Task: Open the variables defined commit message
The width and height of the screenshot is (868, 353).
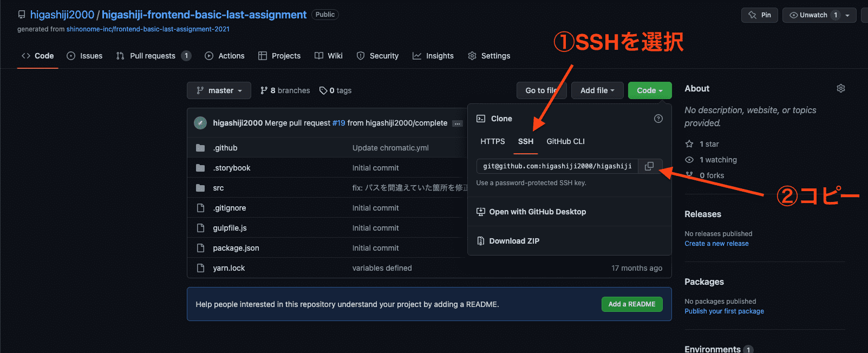Action: click(x=382, y=268)
